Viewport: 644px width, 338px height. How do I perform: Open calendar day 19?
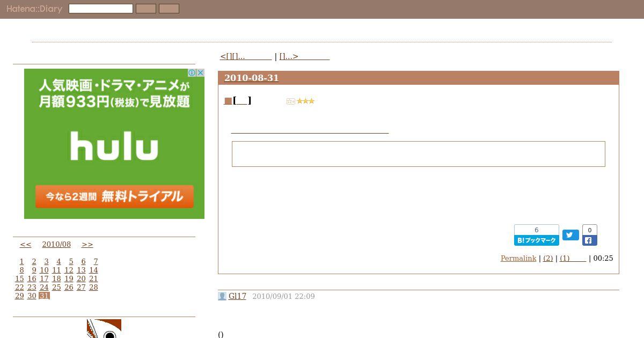click(69, 278)
